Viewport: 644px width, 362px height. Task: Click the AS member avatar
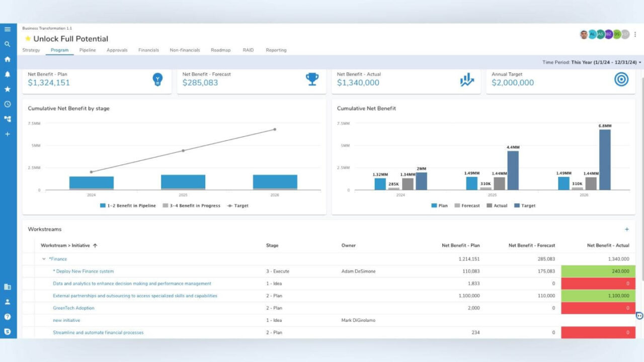pyautogui.click(x=600, y=34)
